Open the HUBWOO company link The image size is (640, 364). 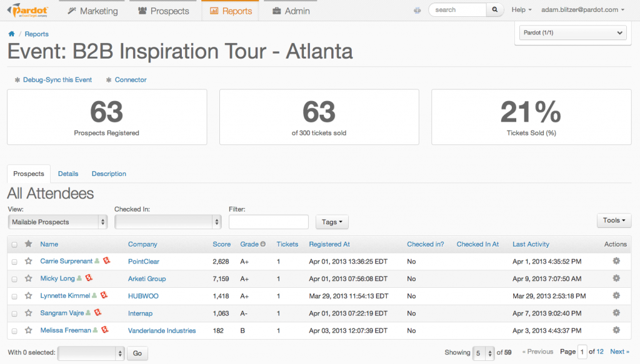point(142,296)
